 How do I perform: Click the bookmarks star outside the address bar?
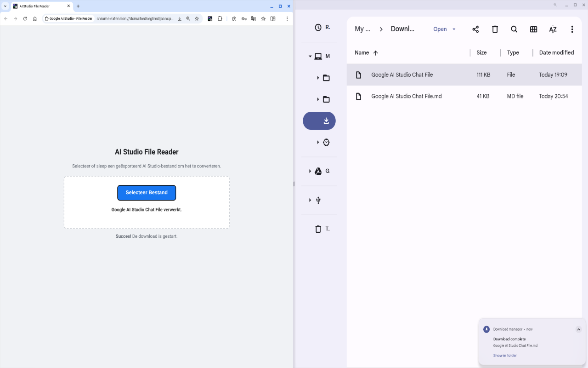click(263, 19)
